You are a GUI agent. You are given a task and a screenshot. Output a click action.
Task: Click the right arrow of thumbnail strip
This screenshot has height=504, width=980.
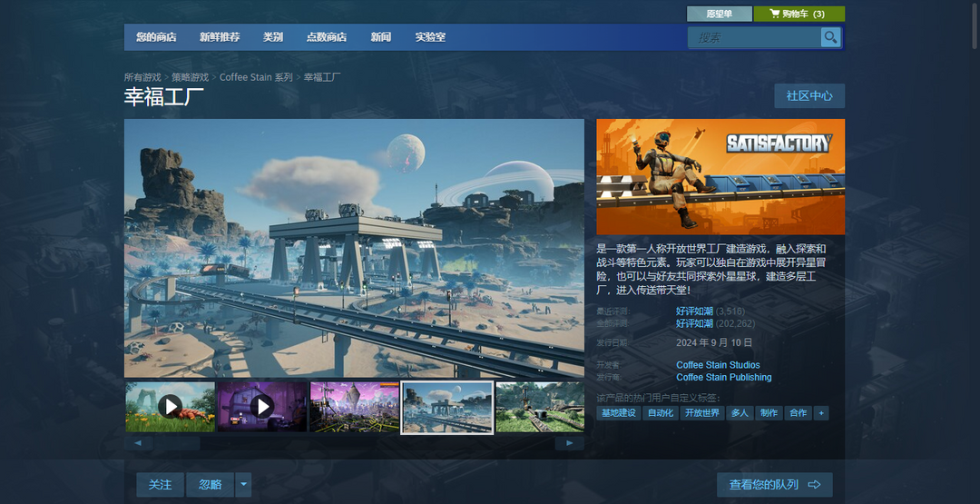[569, 443]
